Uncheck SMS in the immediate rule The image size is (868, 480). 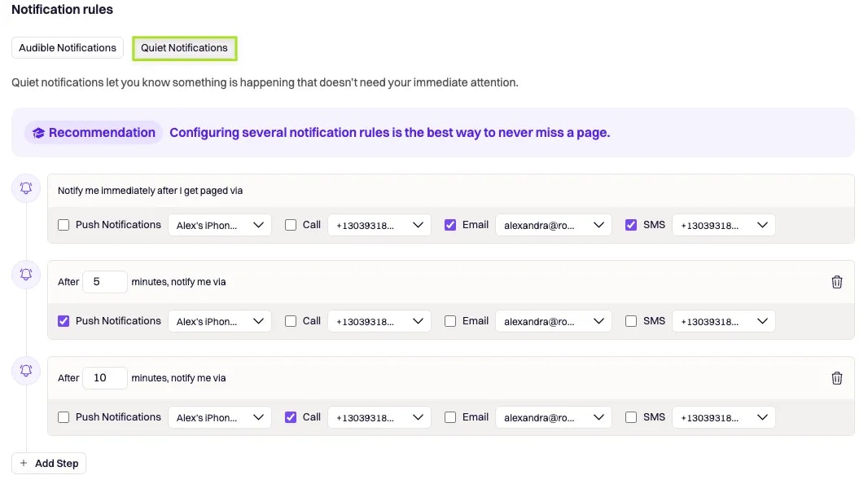(x=630, y=225)
